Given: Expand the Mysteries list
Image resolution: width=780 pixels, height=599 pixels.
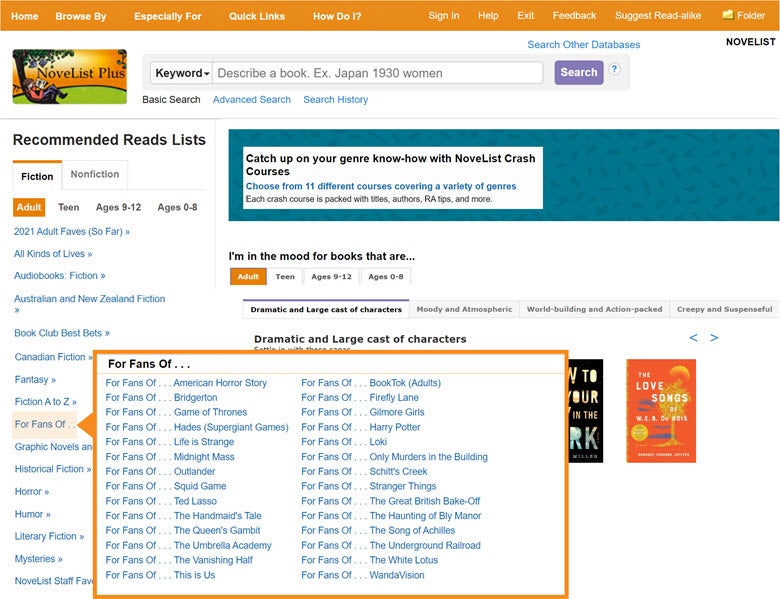Looking at the screenshot, I should click(x=38, y=559).
